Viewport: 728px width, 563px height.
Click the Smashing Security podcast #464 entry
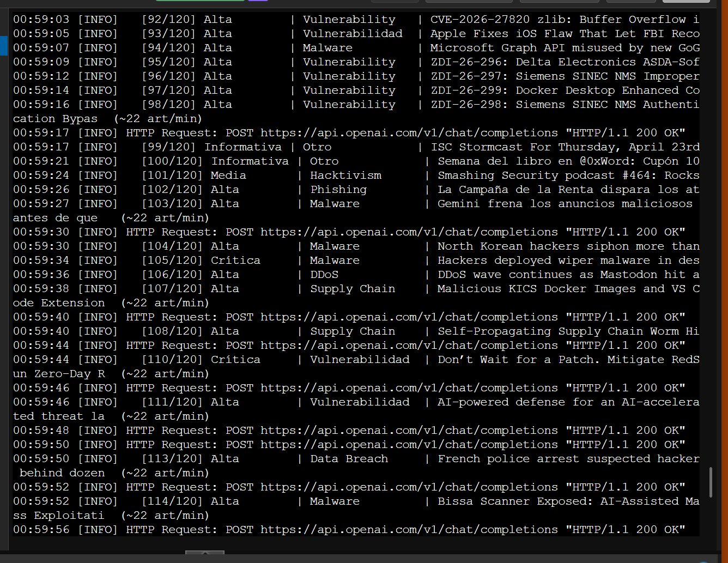tap(568, 175)
